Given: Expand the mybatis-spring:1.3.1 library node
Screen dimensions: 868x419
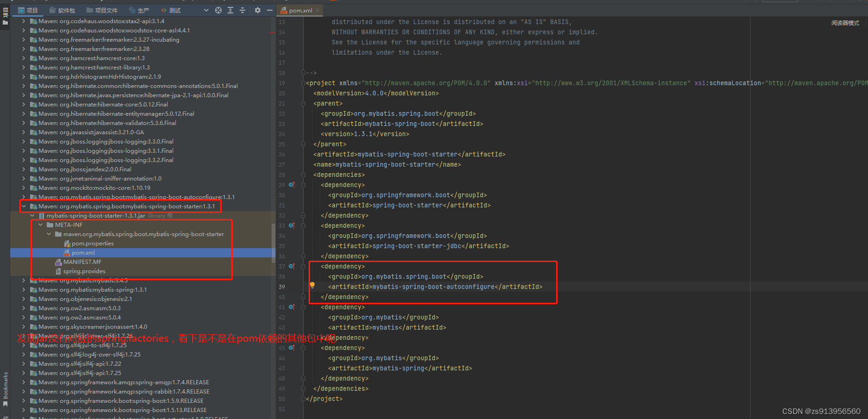Looking at the screenshot, I should (x=24, y=290).
